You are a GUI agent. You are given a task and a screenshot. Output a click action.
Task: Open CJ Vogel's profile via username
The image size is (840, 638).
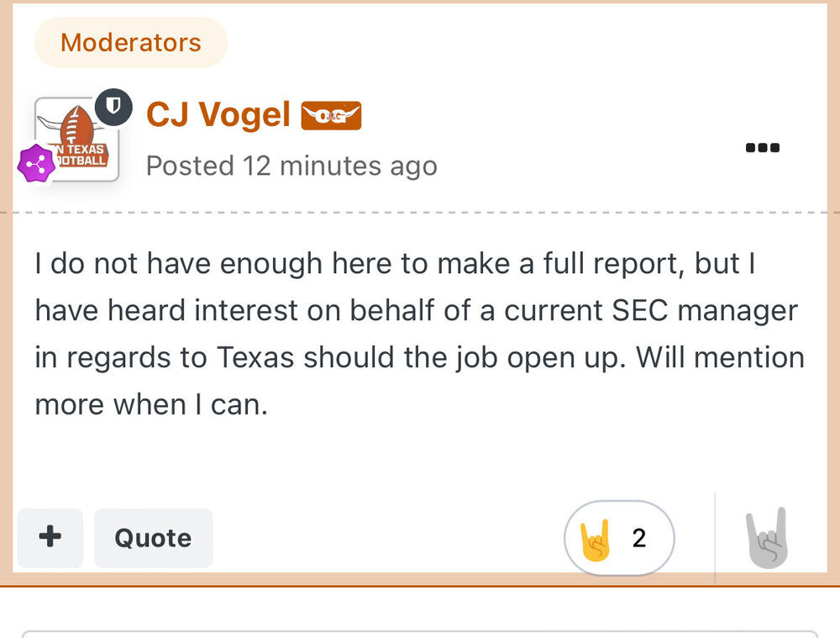[218, 114]
